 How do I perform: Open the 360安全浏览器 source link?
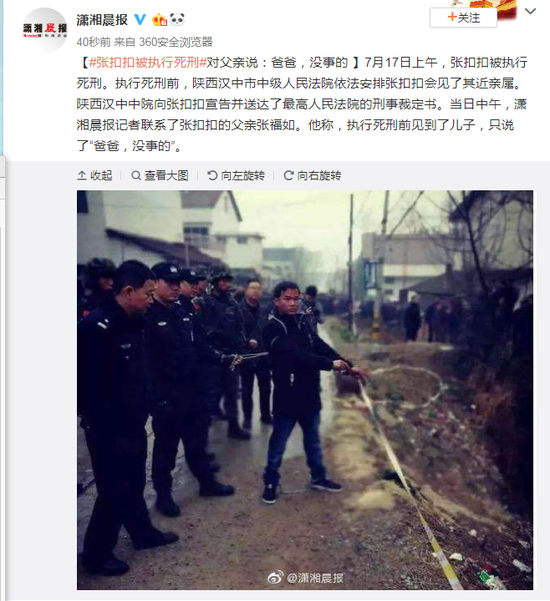[176, 42]
